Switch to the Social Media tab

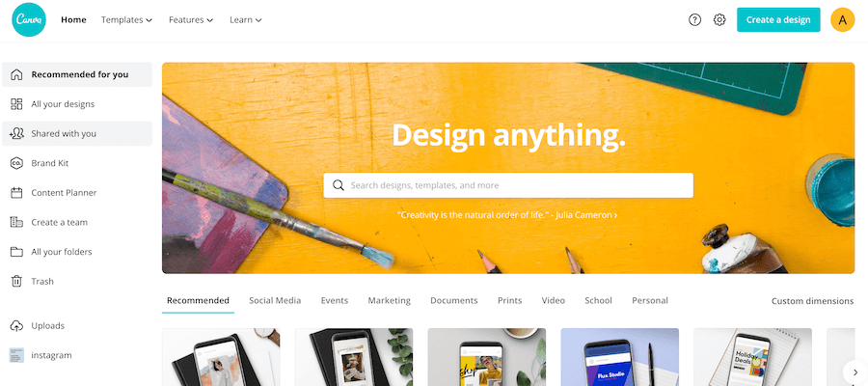[275, 301]
